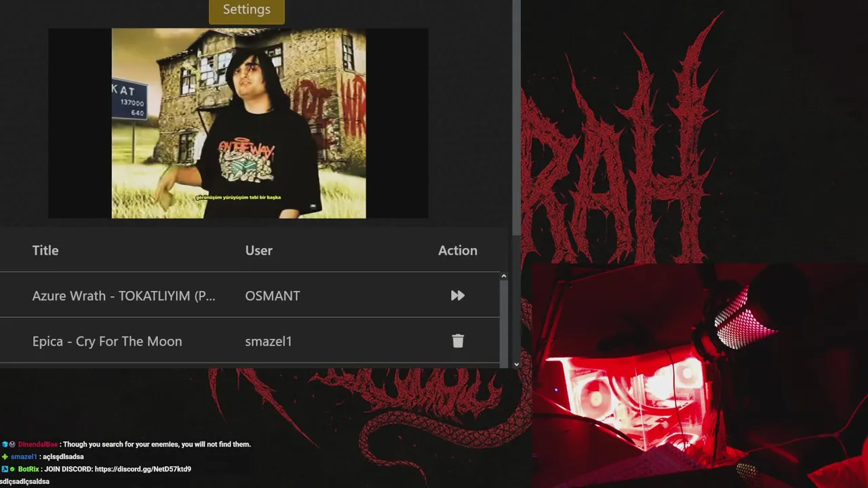This screenshot has height=488, width=868.
Task: Click DinendalBae username in chat
Action: [38, 445]
